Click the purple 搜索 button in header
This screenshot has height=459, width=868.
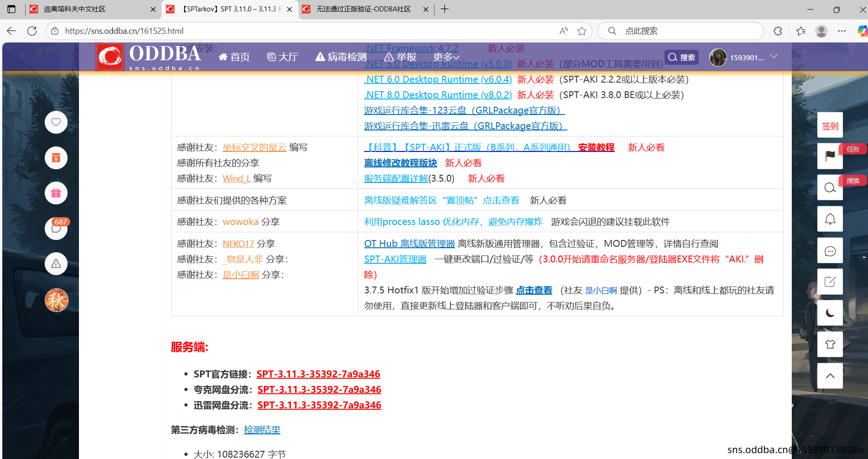click(x=681, y=57)
